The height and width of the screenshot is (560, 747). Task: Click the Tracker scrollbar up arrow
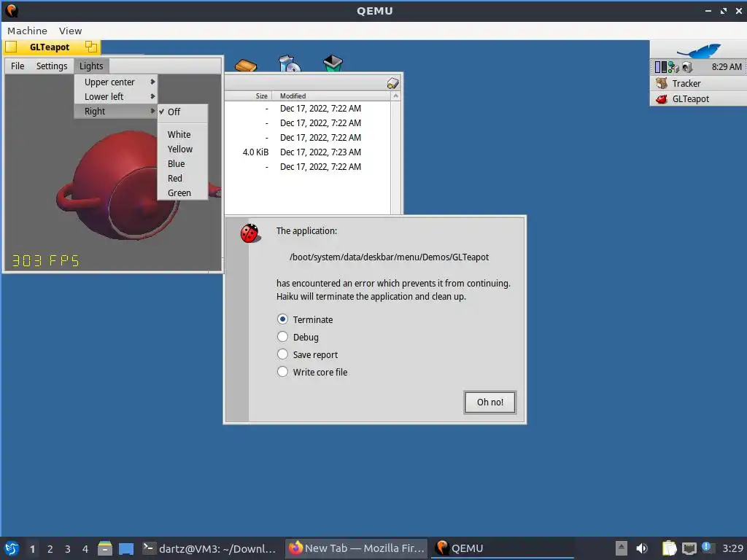395,96
